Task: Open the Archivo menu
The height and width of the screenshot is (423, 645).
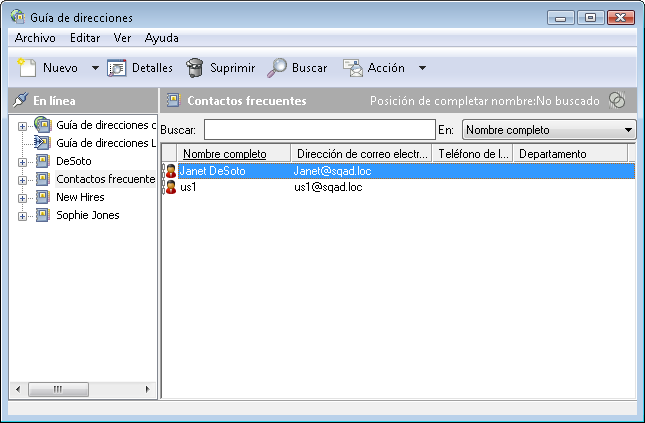Action: coord(35,38)
